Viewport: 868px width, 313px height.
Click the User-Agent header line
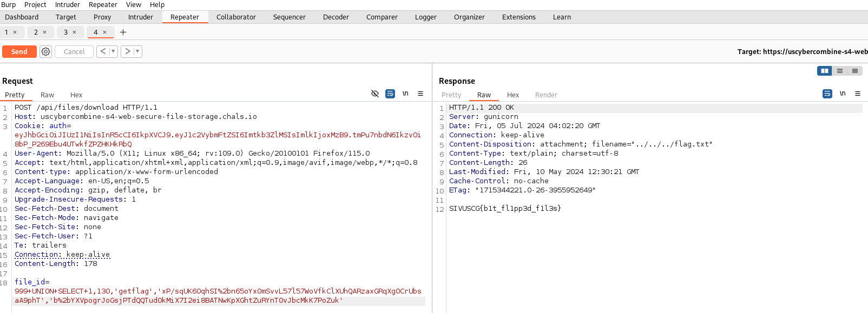[x=192, y=154]
